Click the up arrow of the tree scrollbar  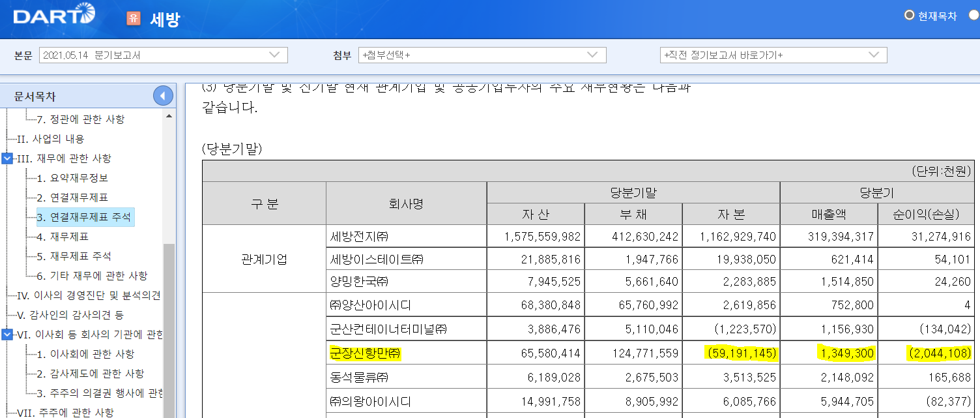pyautogui.click(x=169, y=115)
